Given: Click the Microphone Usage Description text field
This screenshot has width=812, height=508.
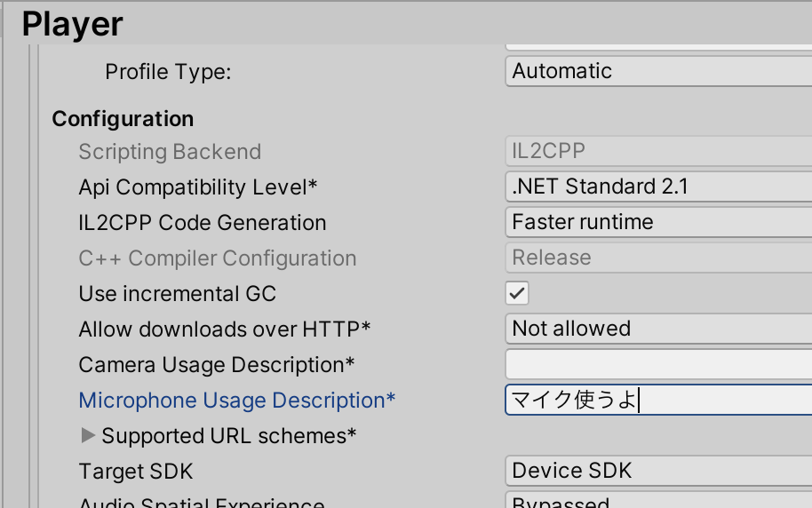Looking at the screenshot, I should click(x=658, y=400).
